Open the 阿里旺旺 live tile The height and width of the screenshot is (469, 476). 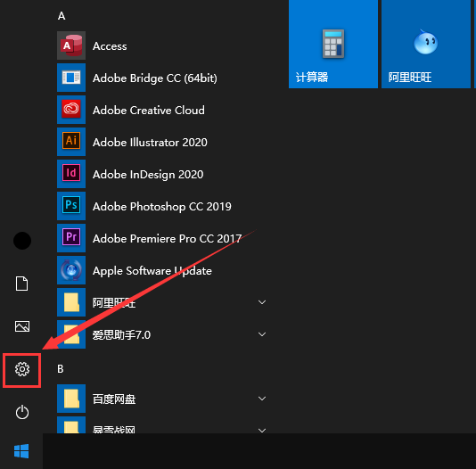pos(426,44)
